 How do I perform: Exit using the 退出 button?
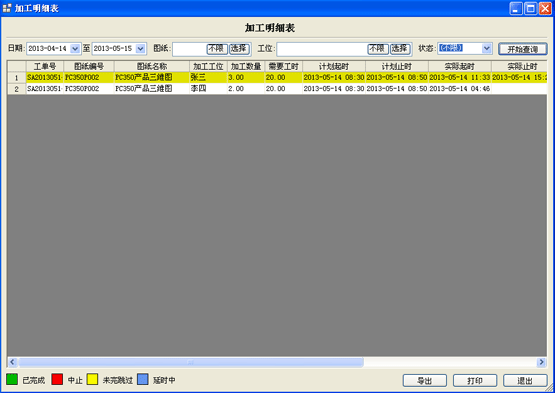525,381
